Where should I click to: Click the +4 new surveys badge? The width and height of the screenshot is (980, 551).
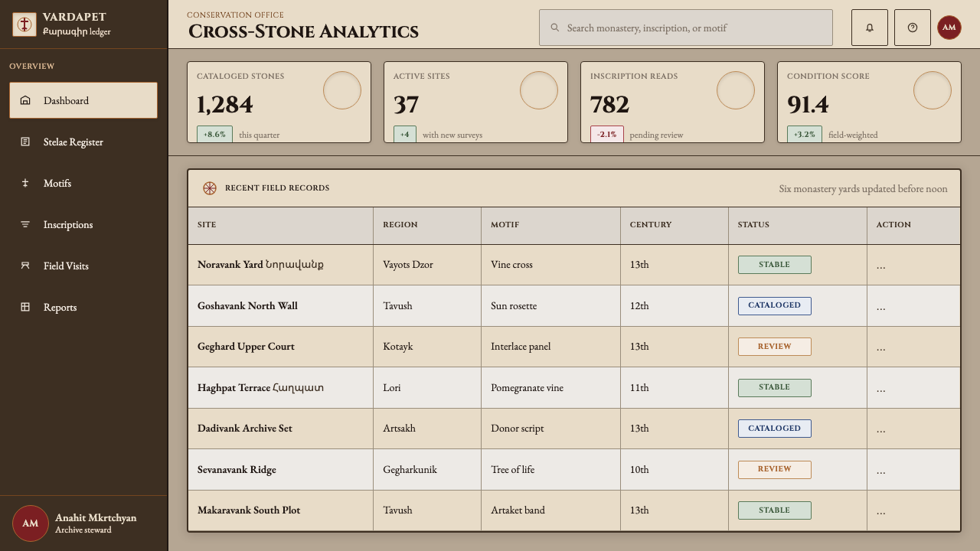point(405,134)
